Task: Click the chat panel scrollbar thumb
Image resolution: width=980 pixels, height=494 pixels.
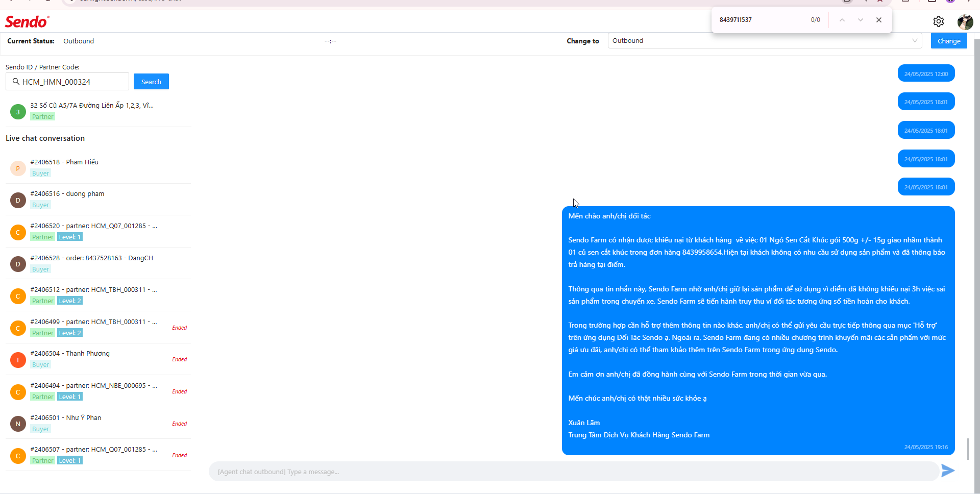Action: [x=968, y=449]
